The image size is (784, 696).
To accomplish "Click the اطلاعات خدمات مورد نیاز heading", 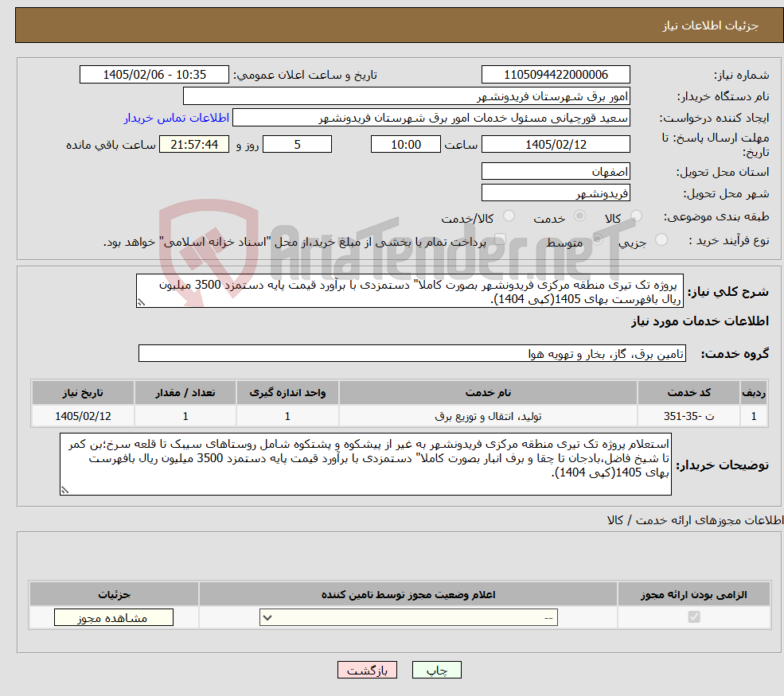I will pos(700,321).
